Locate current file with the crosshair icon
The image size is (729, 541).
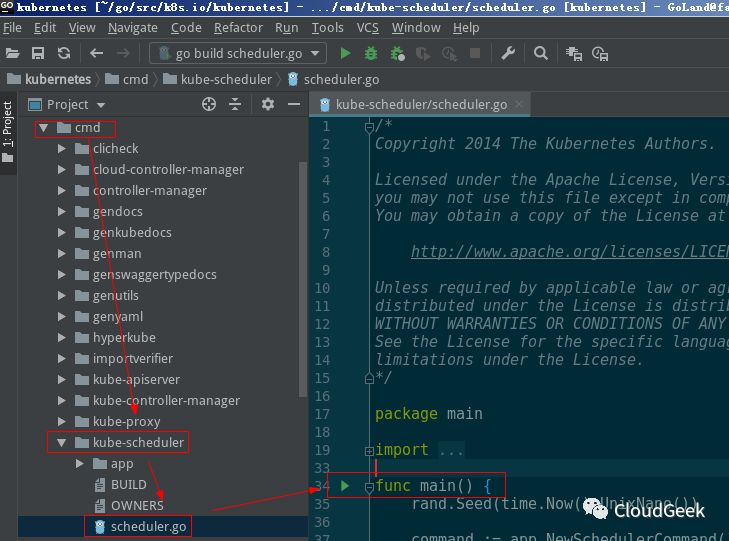pos(209,104)
